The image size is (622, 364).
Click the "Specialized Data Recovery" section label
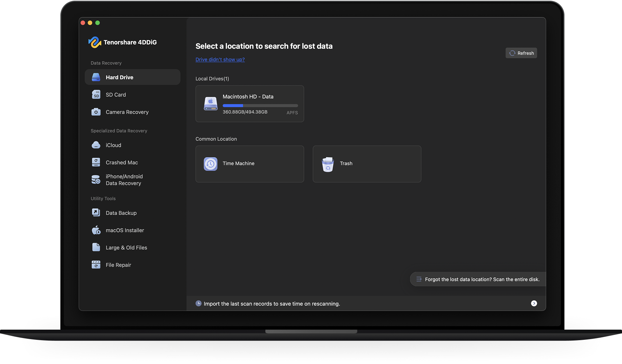[119, 131]
